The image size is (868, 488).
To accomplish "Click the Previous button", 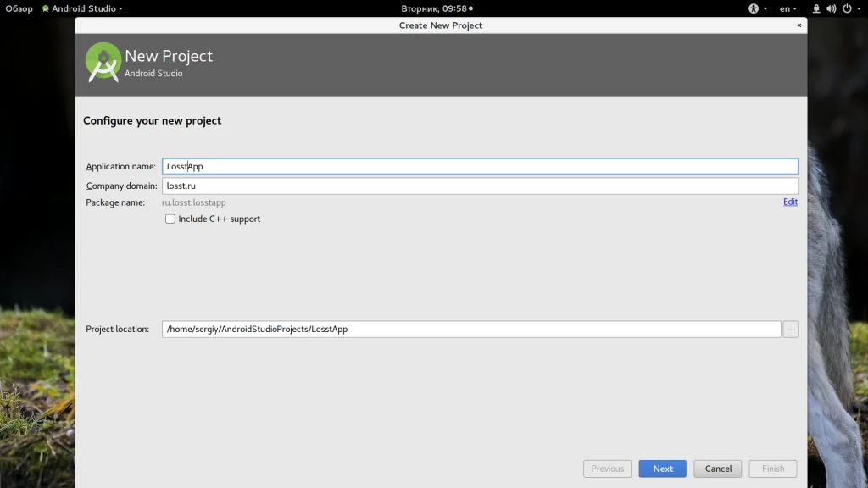I will coord(607,469).
